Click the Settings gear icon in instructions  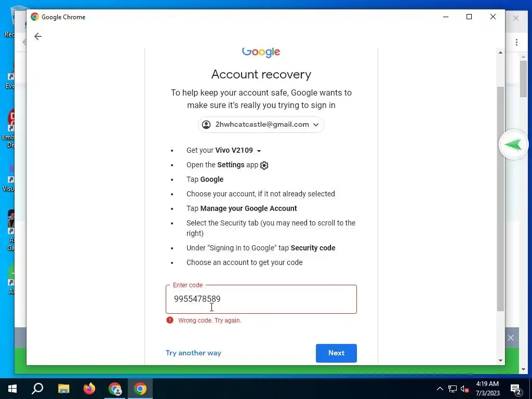264,165
